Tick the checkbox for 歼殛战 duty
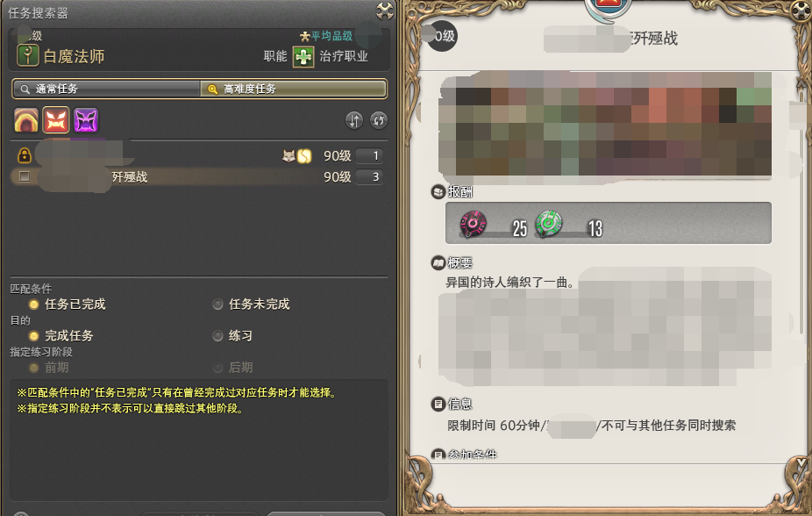This screenshot has width=812, height=516. [x=25, y=176]
